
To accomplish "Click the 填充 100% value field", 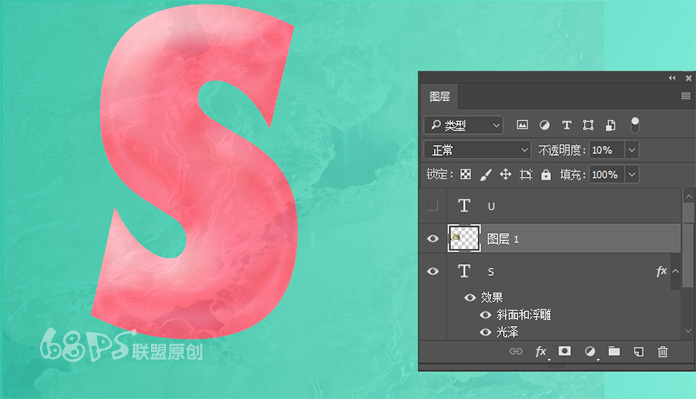I will click(x=607, y=174).
